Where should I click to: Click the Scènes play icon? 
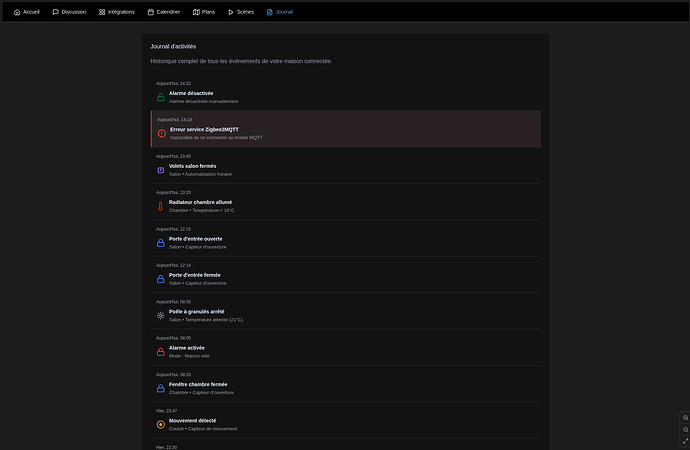coord(231,12)
